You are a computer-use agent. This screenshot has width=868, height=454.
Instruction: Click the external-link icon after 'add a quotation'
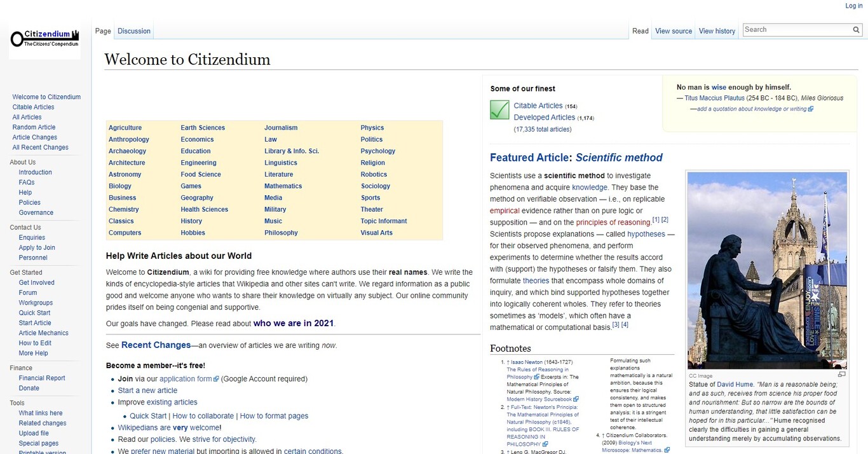[810, 108]
